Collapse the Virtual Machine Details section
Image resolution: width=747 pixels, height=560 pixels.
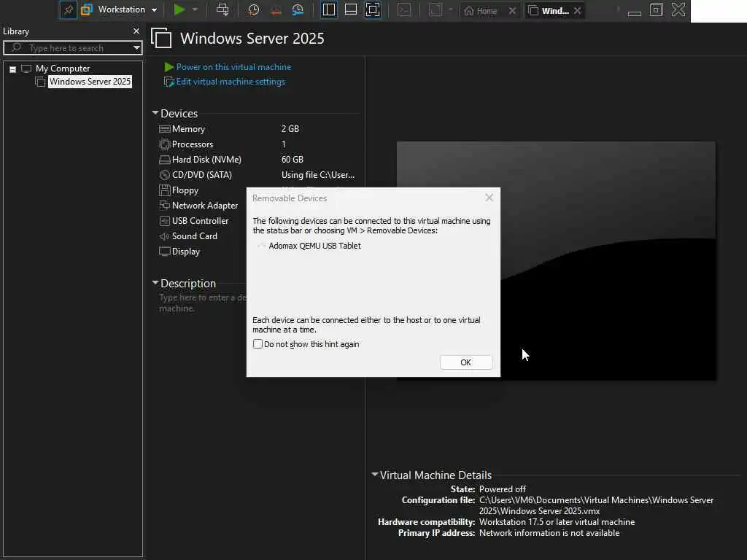coord(374,474)
